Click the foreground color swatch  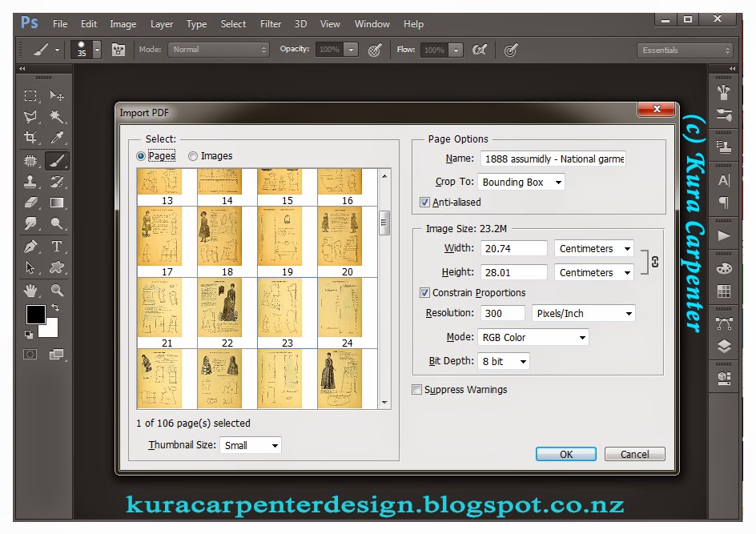[34, 314]
